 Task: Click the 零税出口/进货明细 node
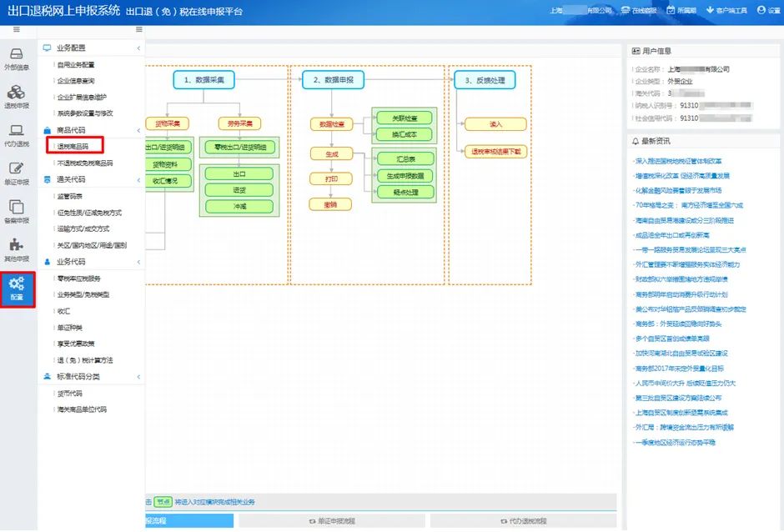(x=239, y=147)
